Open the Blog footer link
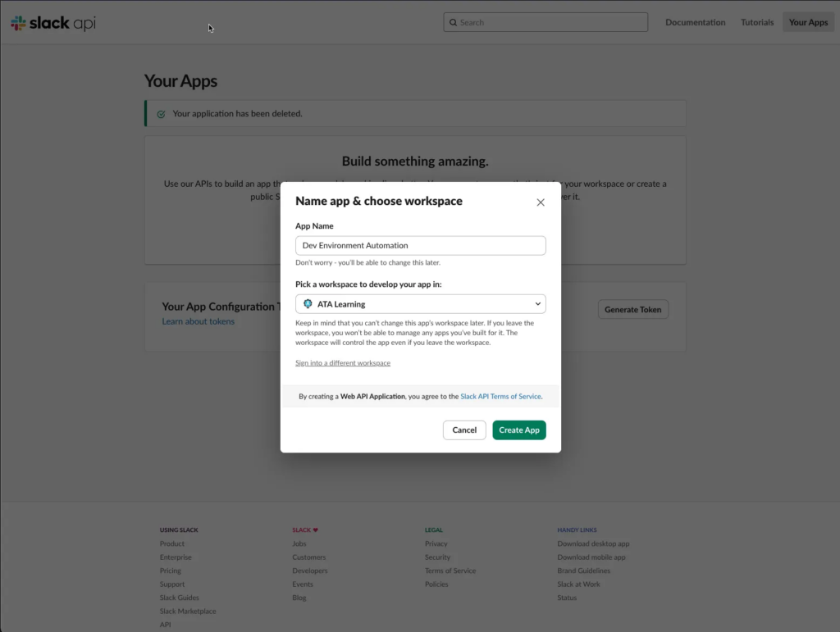The image size is (840, 632). (x=299, y=598)
